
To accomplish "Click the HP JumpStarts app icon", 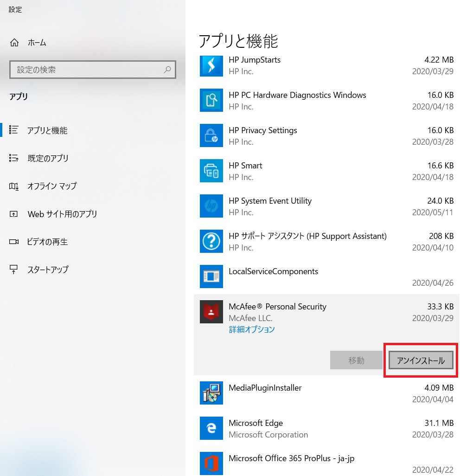I will coord(211,65).
